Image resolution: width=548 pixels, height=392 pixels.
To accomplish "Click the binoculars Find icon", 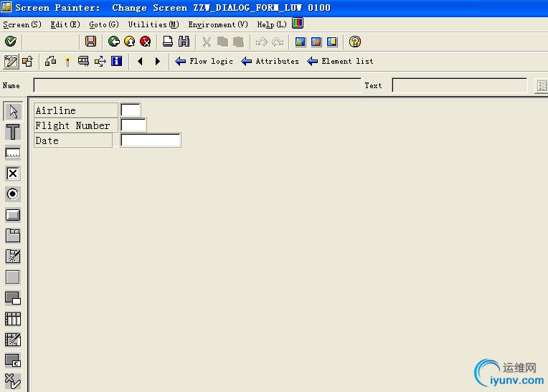I will [184, 42].
